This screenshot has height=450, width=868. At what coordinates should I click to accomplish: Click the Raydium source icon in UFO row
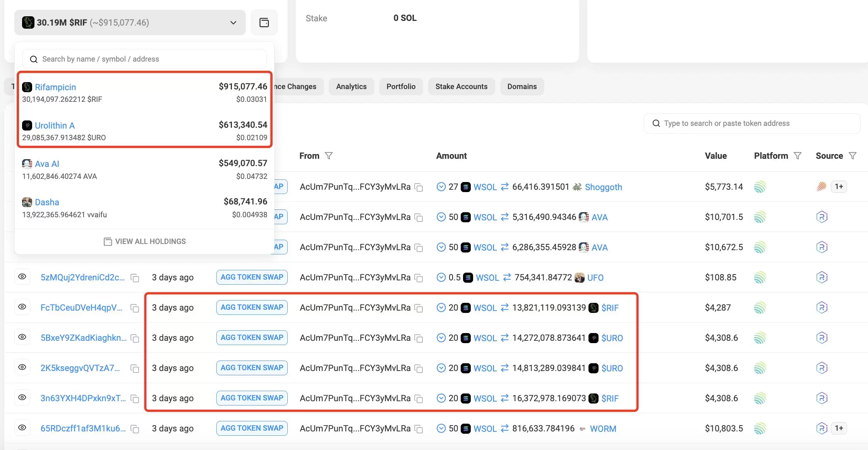(822, 277)
